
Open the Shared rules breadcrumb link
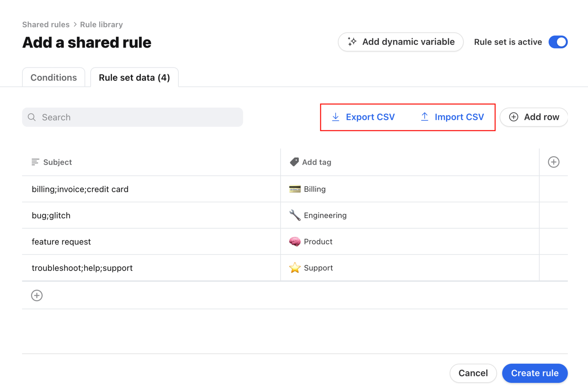click(x=46, y=24)
